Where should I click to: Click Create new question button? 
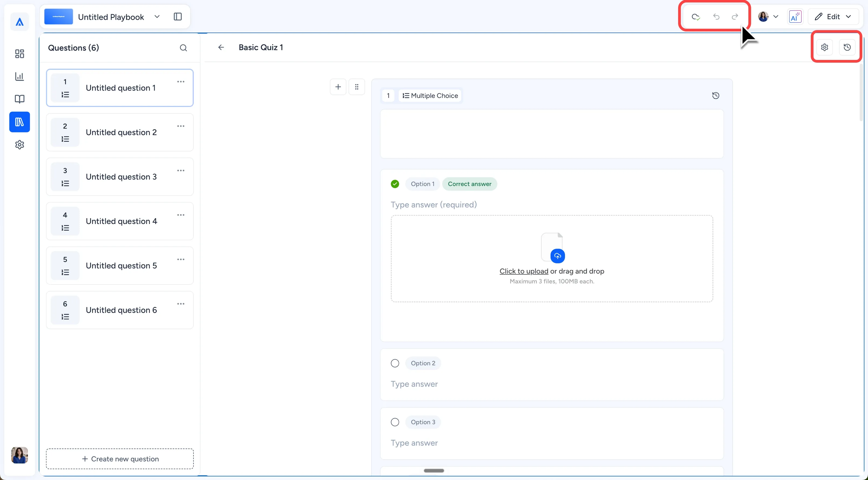click(x=120, y=459)
